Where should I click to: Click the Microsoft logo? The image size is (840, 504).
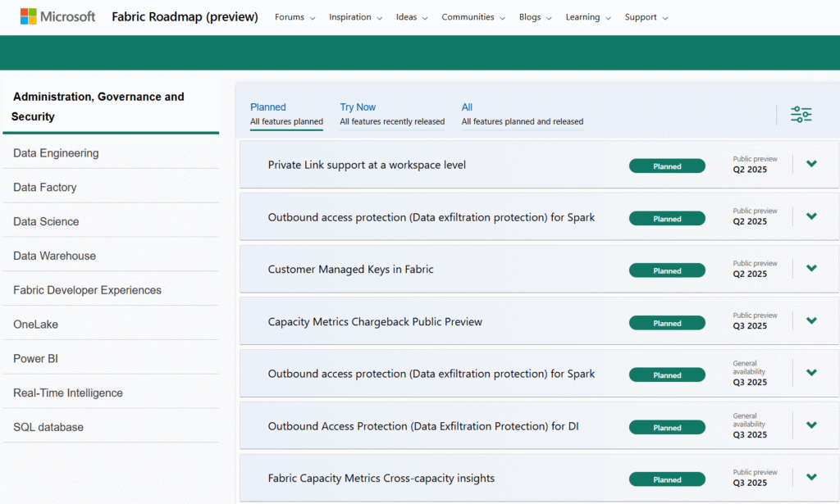coord(58,16)
